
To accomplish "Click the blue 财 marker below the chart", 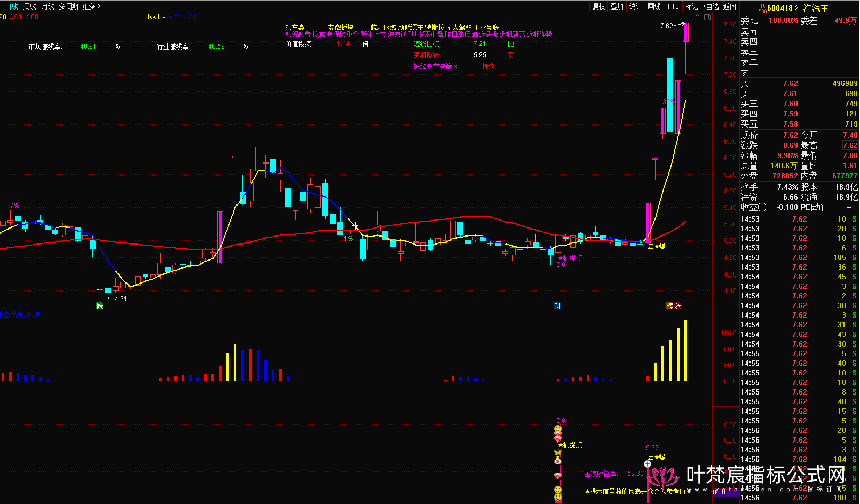I will 557,306.
